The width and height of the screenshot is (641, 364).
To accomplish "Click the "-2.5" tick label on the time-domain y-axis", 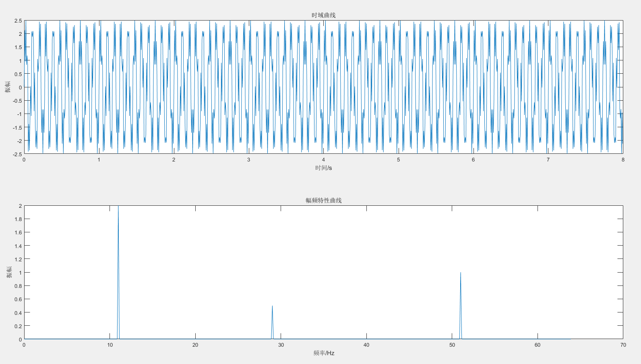I will (x=17, y=154).
